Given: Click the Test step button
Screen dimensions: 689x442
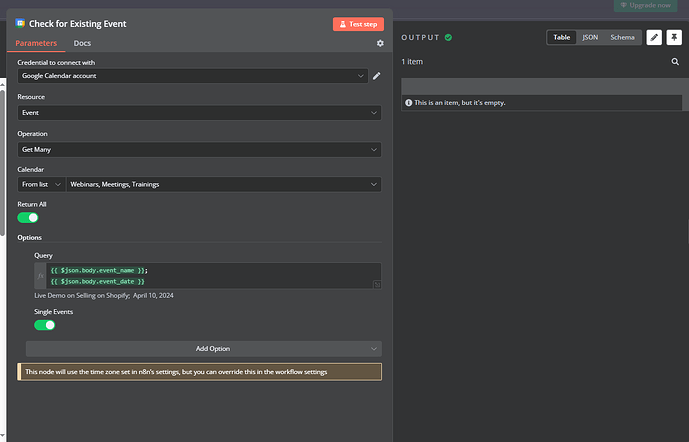Looking at the screenshot, I should pos(358,24).
